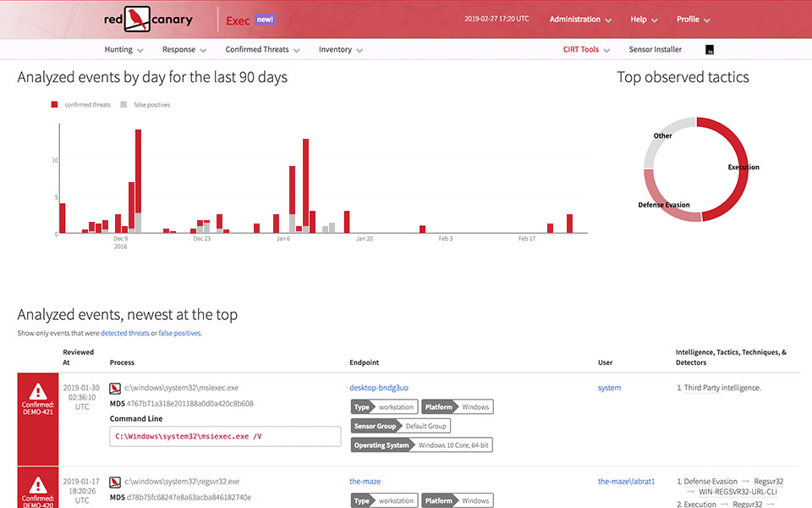
Task: Click the DEMO-421 confirmed threat warning icon
Action: (38, 391)
